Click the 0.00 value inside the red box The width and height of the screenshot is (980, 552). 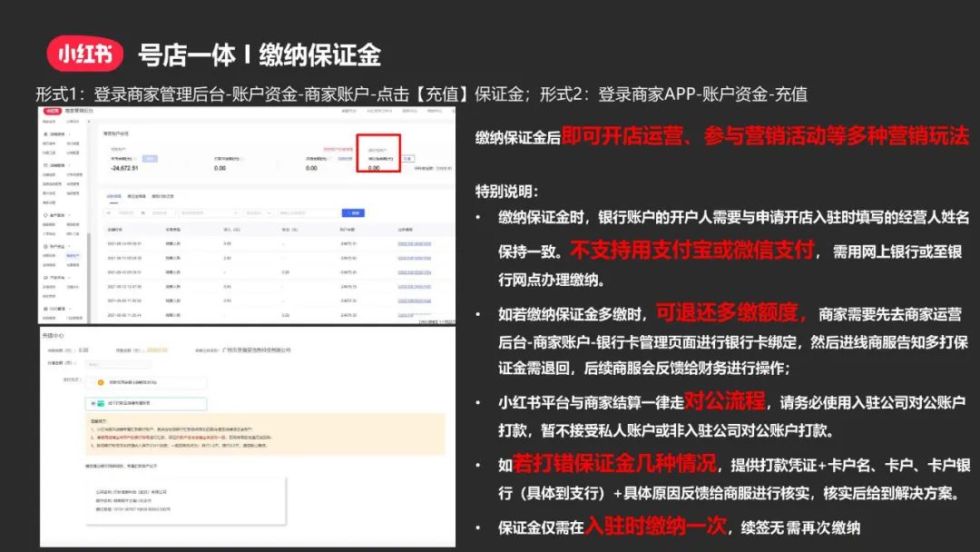click(x=374, y=168)
